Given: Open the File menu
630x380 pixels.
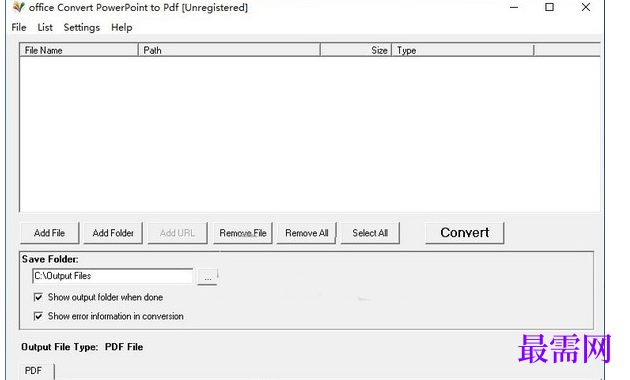Looking at the screenshot, I should [x=19, y=27].
